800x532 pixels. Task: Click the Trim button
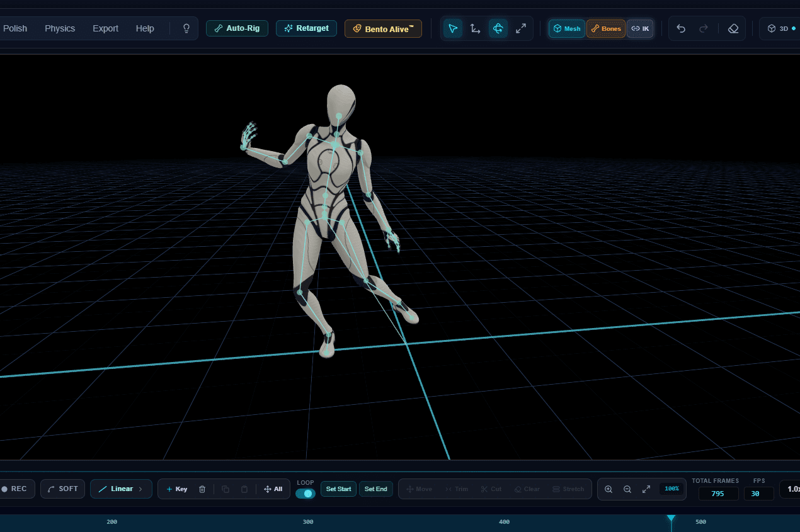click(457, 489)
